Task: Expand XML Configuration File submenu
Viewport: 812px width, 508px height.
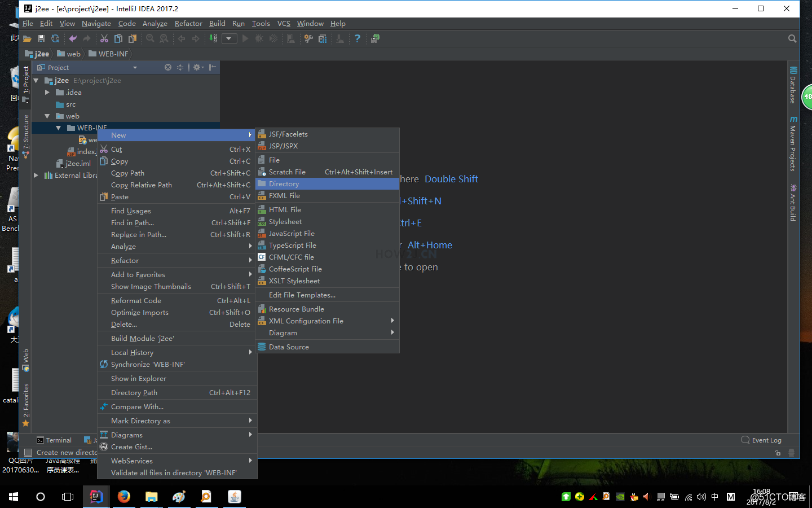Action: pos(328,321)
